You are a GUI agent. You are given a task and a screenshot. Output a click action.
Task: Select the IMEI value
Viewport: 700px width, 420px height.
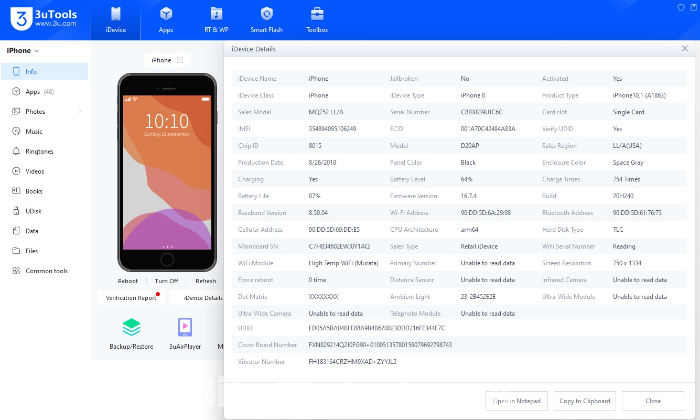click(x=332, y=129)
